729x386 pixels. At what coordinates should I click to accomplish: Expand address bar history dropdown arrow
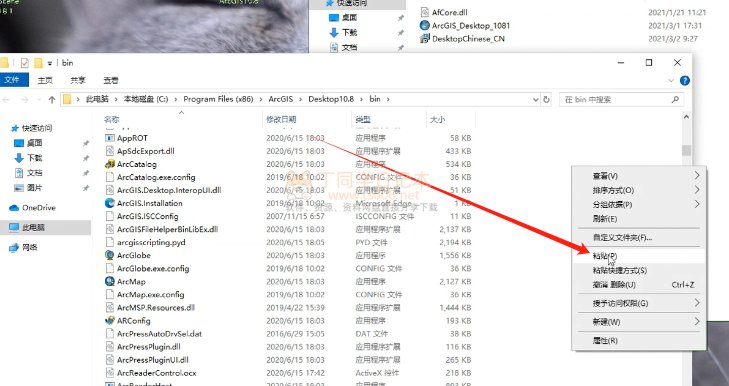pyautogui.click(x=535, y=100)
